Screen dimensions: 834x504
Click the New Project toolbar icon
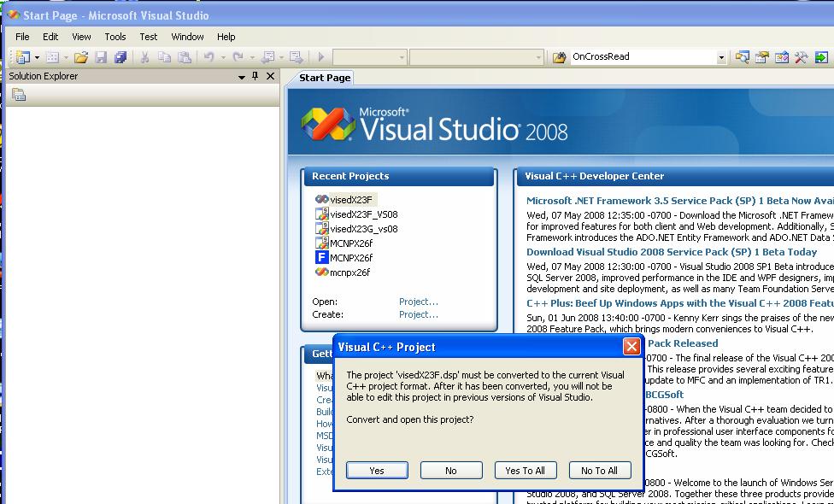(22, 57)
